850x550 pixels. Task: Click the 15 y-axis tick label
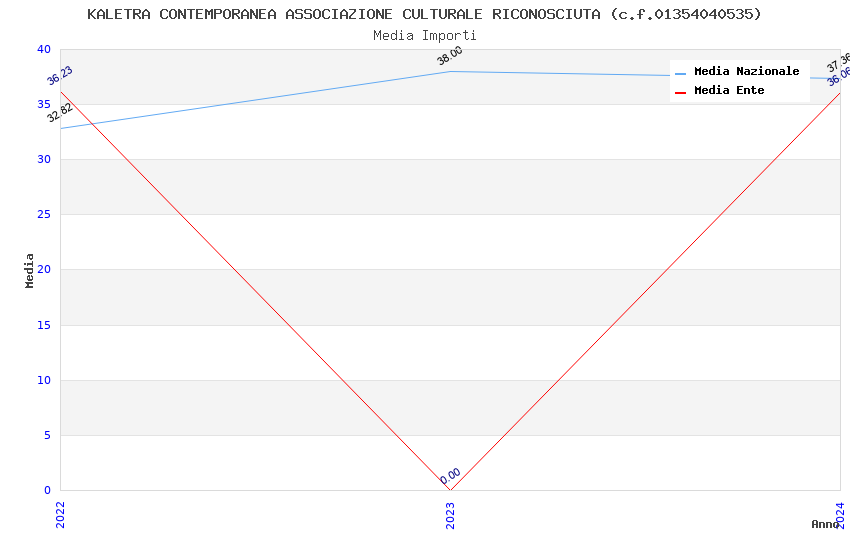[x=44, y=325]
